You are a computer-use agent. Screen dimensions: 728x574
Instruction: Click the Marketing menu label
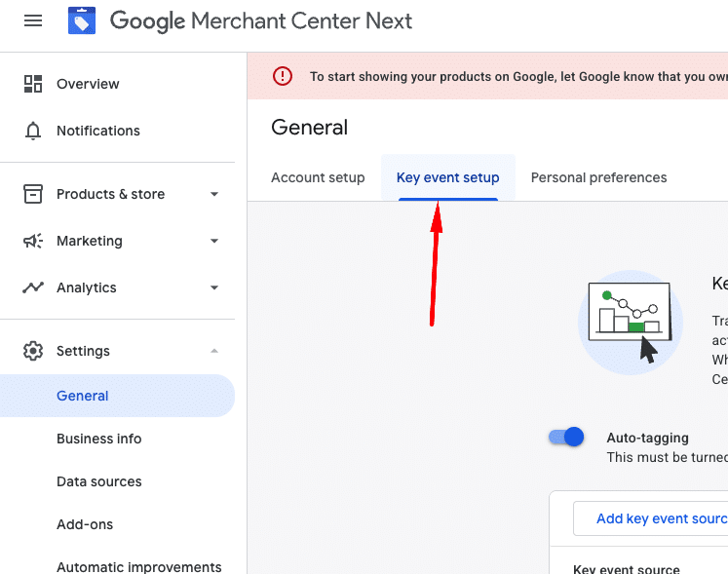tap(90, 241)
